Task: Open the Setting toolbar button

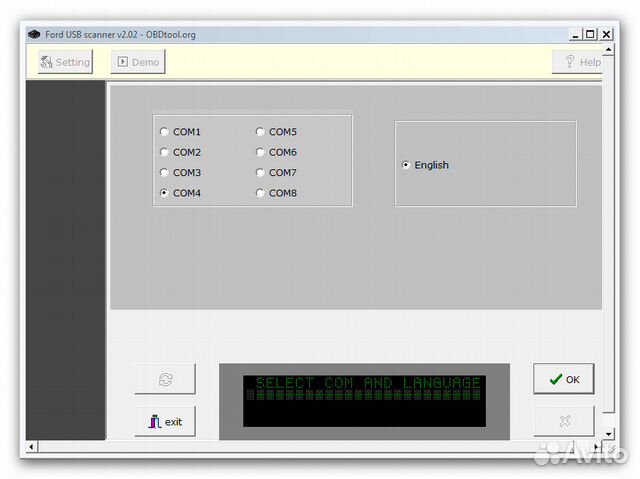Action: pyautogui.click(x=65, y=62)
